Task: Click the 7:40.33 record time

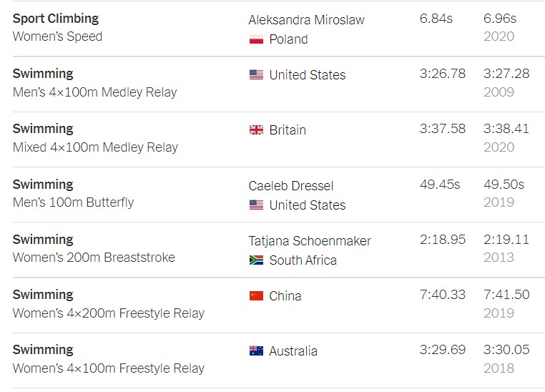Action: click(442, 295)
